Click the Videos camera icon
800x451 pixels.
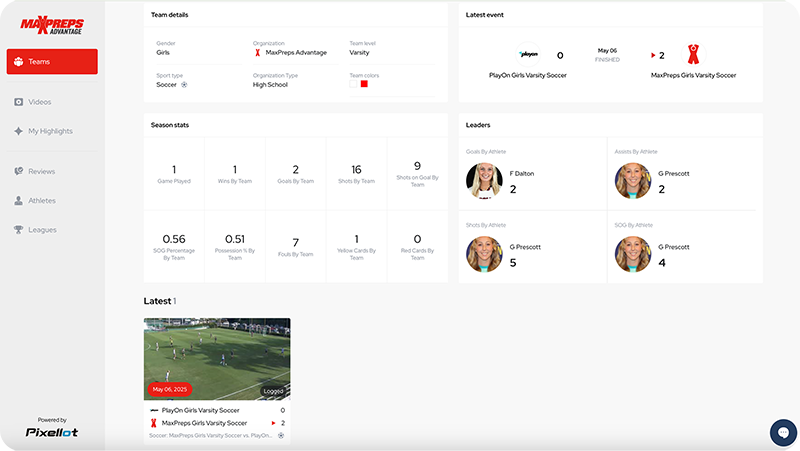19,102
